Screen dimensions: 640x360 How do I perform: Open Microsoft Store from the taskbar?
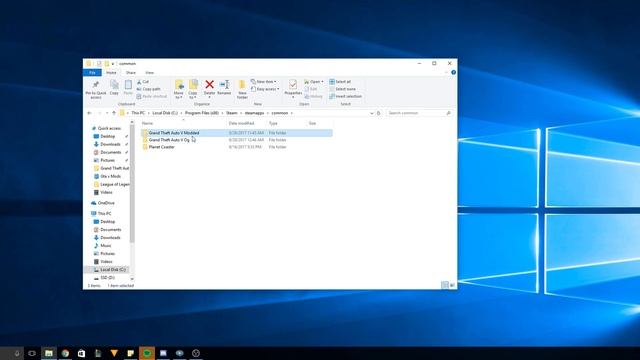[82, 353]
